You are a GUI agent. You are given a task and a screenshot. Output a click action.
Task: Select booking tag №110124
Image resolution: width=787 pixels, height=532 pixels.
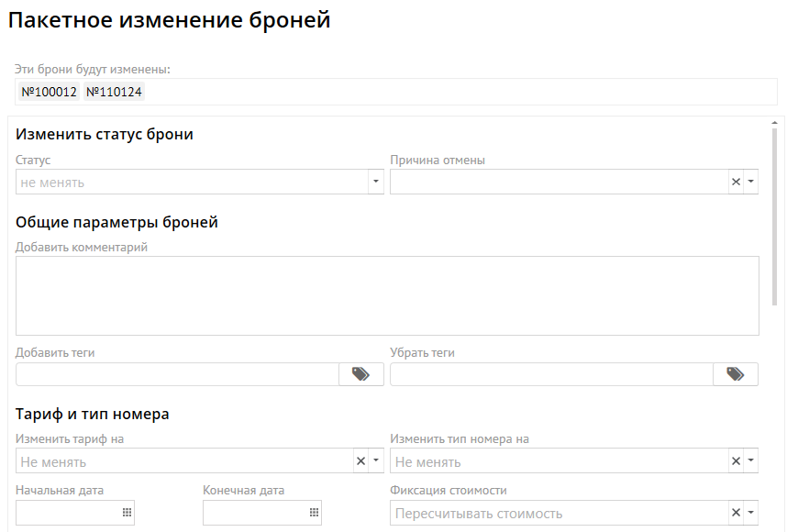click(114, 92)
